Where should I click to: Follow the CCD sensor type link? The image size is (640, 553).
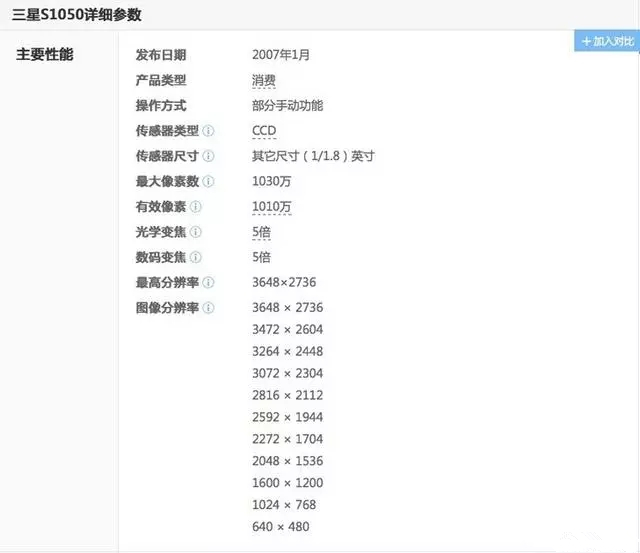[264, 131]
